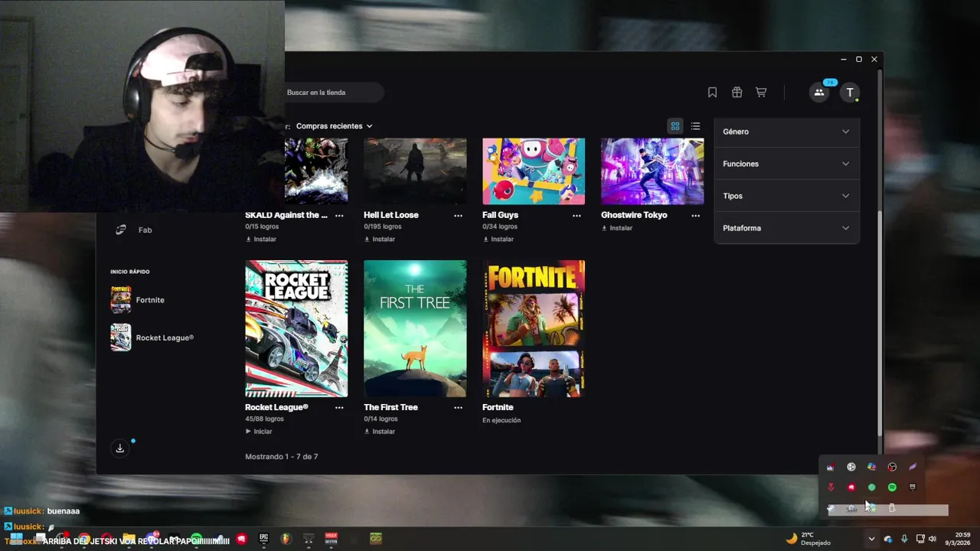Open the three-dot menu for Fall Guys
The image size is (980, 551).
coord(577,216)
